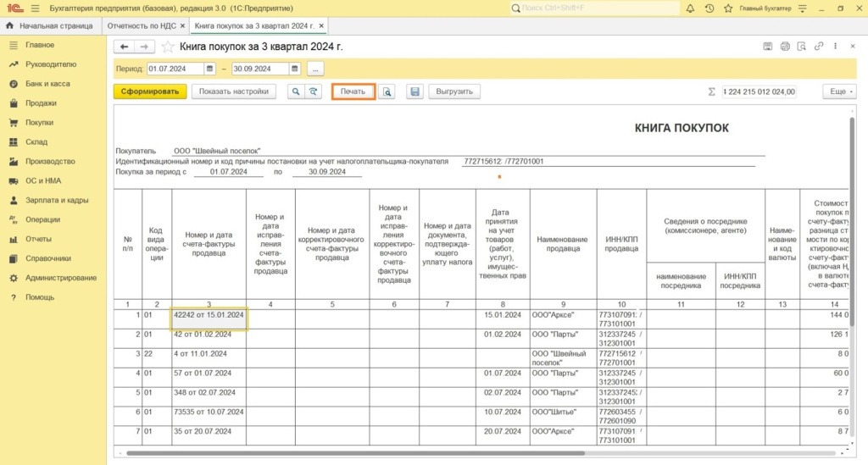Open favorites star in title bar
The image size is (868, 465).
tap(728, 8)
